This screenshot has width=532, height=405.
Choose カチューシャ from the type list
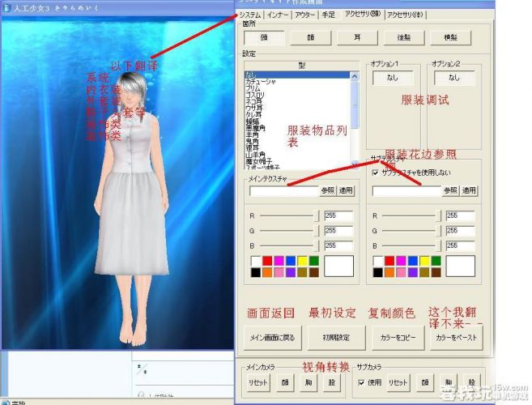pyautogui.click(x=262, y=81)
